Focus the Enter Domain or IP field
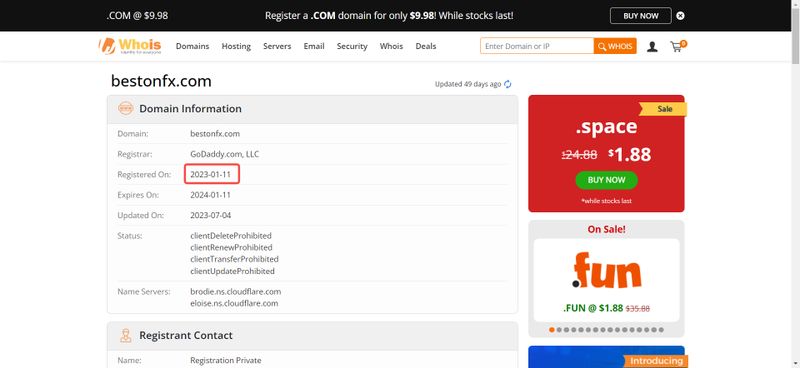 [537, 46]
